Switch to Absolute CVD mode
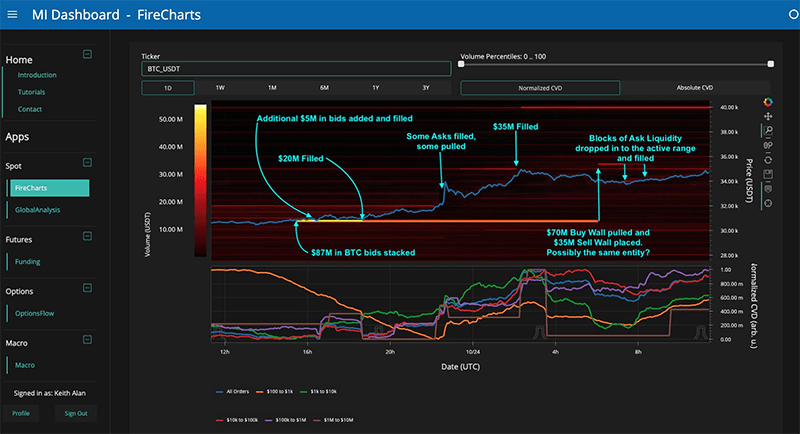Screen dimensions: 800x434 [694, 88]
